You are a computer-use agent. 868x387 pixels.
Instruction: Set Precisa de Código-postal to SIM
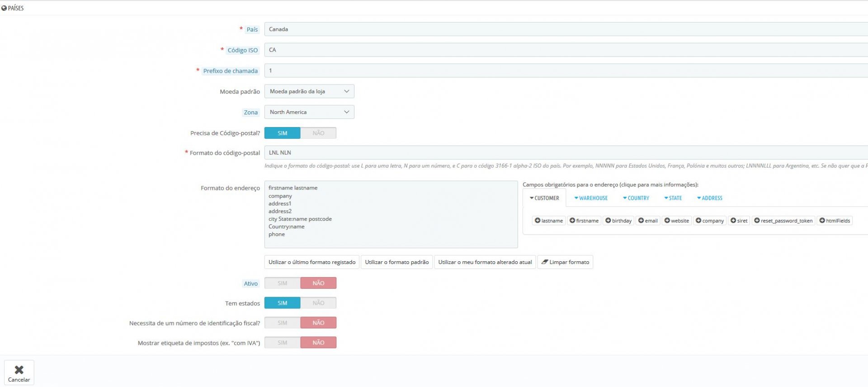click(x=283, y=133)
